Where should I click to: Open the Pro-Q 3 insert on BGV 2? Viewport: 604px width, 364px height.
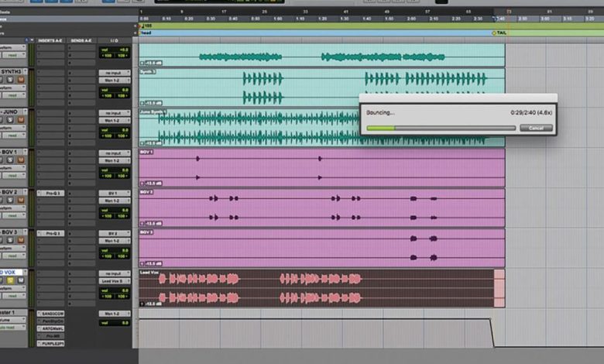tap(50, 193)
